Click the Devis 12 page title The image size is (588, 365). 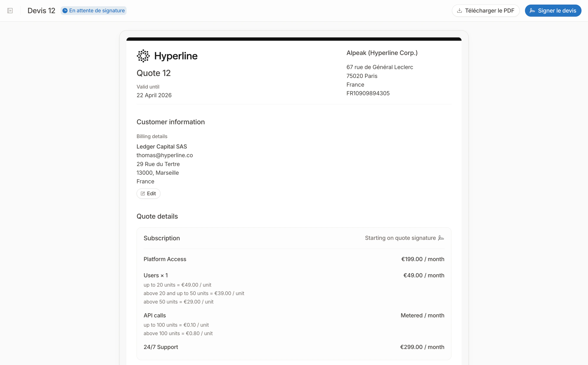point(41,11)
